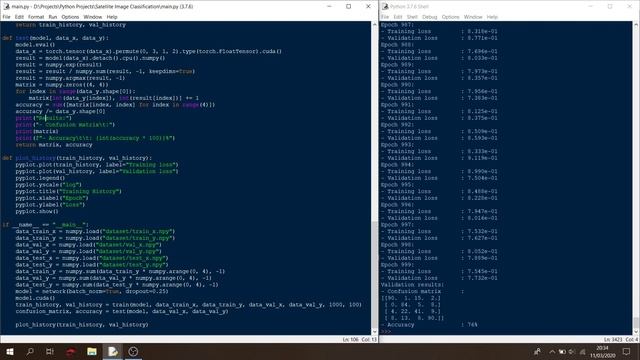Click 'Confusion matrix' line in Shell output
The width and height of the screenshot is (640, 360).
click(x=422, y=291)
